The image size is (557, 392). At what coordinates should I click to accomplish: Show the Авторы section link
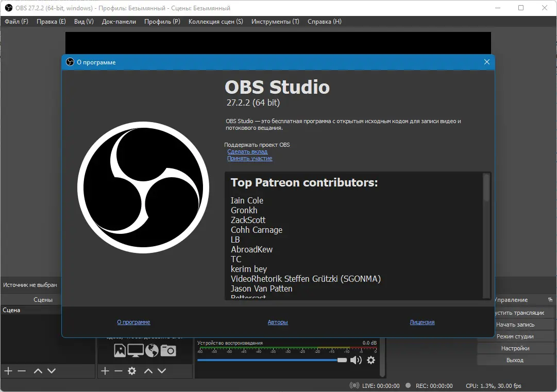[277, 322]
